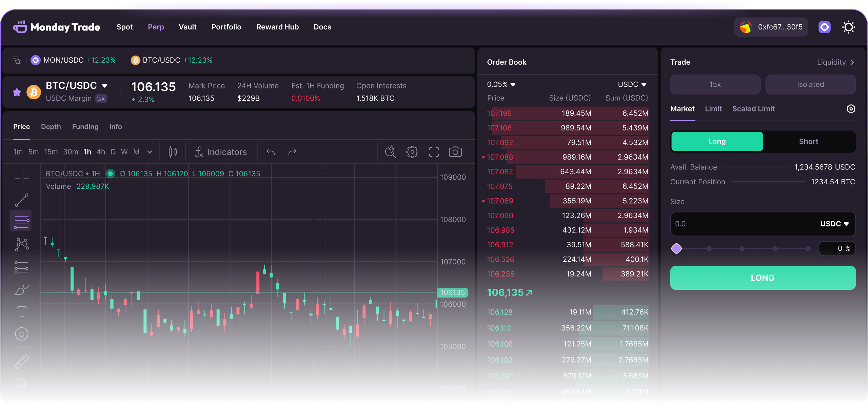This screenshot has width=868, height=409.
Task: Click the emoji sticker tool
Action: pyautogui.click(x=21, y=334)
